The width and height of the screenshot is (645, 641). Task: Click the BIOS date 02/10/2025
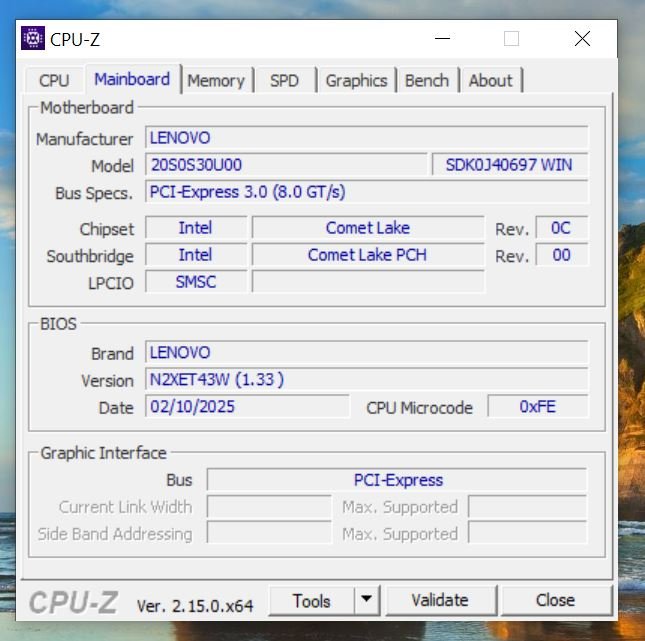pyautogui.click(x=247, y=406)
